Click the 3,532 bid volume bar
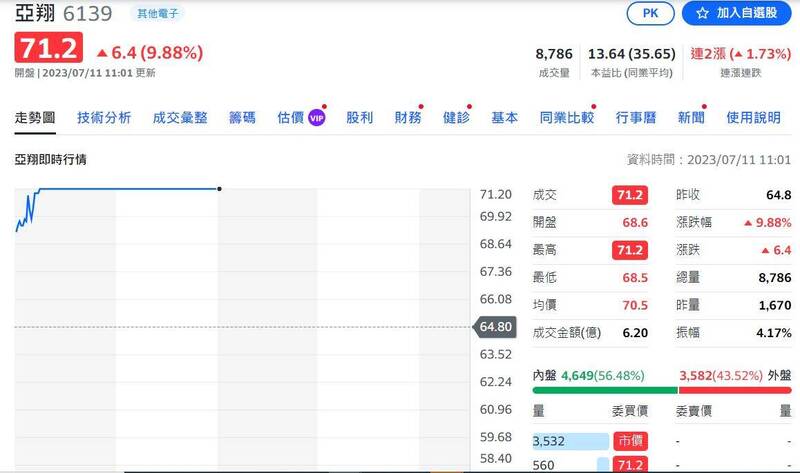The image size is (800, 473). [x=570, y=441]
